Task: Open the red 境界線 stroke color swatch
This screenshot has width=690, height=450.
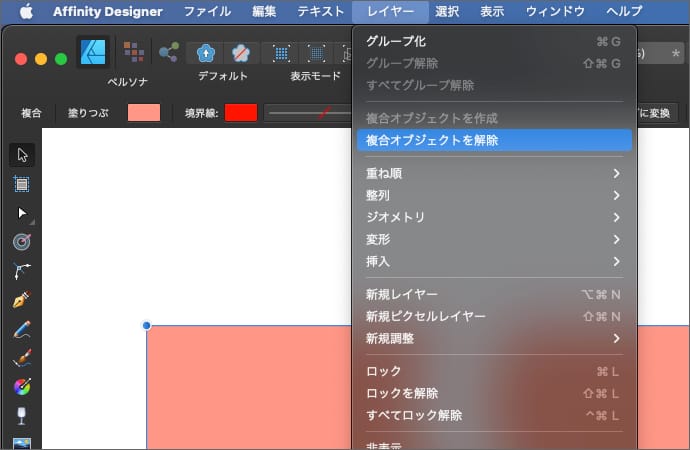Action: 241,113
